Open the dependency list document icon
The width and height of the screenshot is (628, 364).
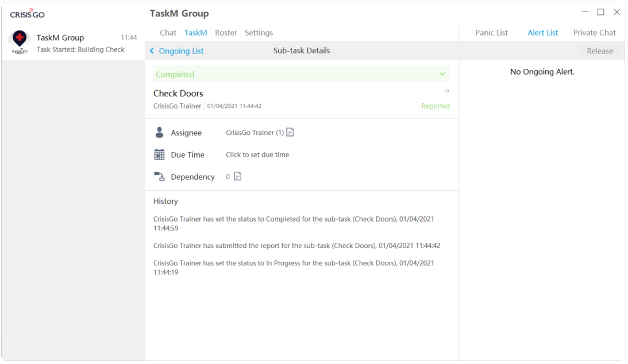237,176
